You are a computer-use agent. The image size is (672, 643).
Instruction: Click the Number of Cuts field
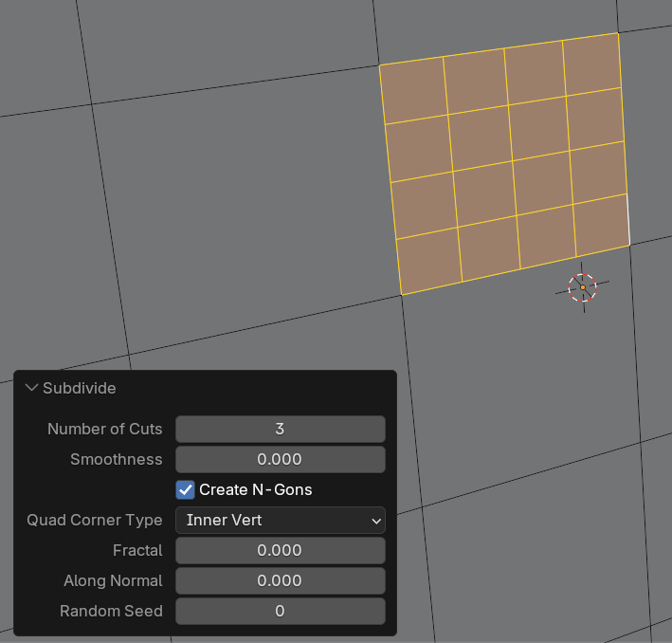click(x=281, y=429)
